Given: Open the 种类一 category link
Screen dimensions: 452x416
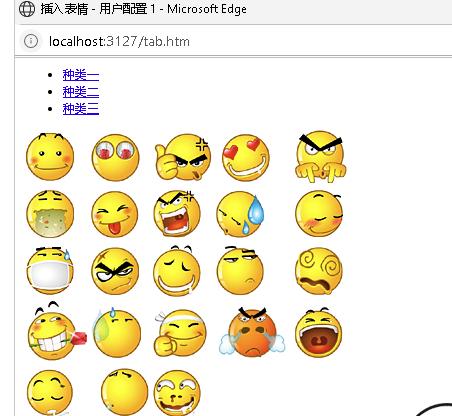Looking at the screenshot, I should click(81, 75).
